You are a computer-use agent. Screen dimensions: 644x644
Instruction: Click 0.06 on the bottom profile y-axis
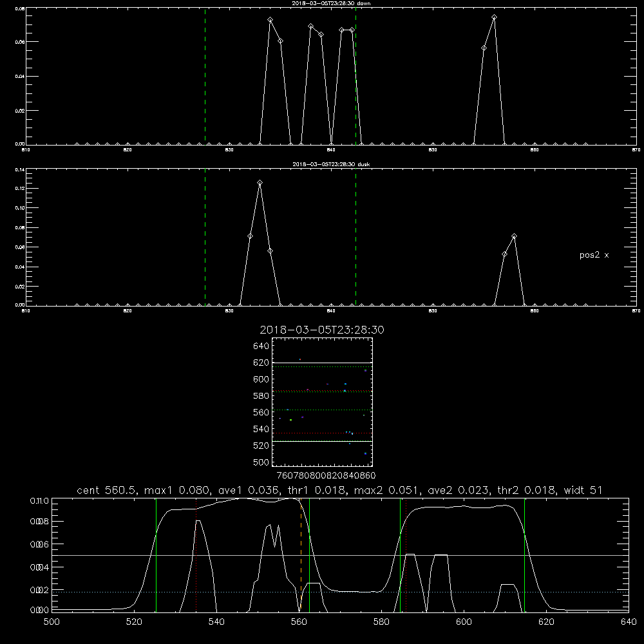(39, 544)
